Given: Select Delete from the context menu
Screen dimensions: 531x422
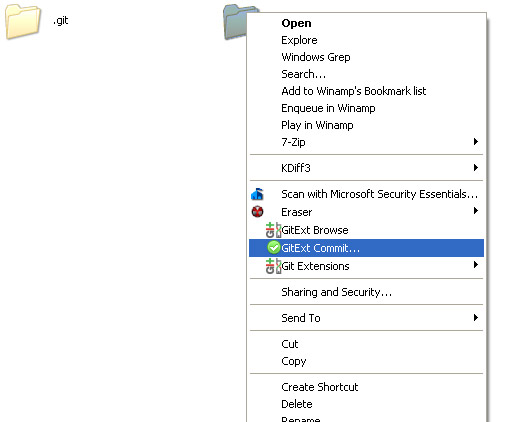Looking at the screenshot, I should click(366, 404).
